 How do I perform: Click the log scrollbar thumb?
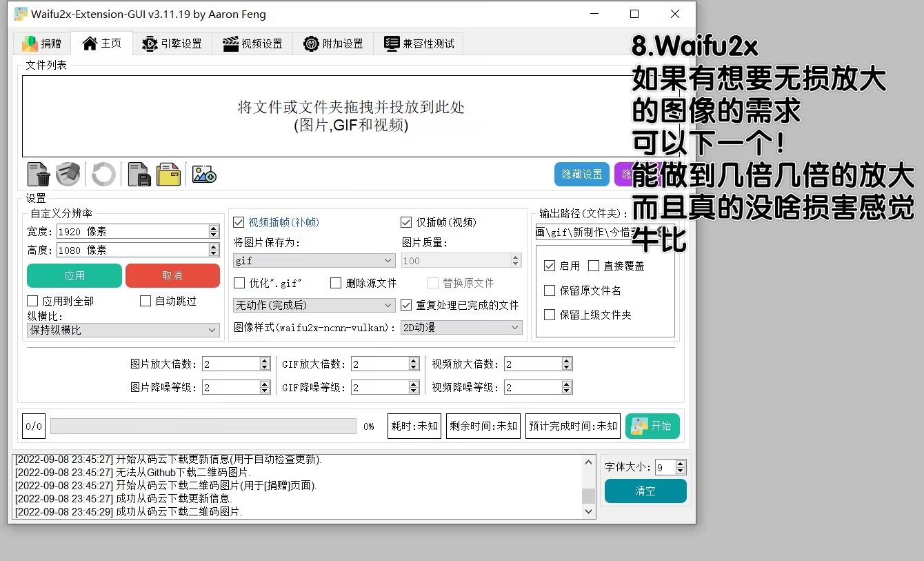(589, 496)
